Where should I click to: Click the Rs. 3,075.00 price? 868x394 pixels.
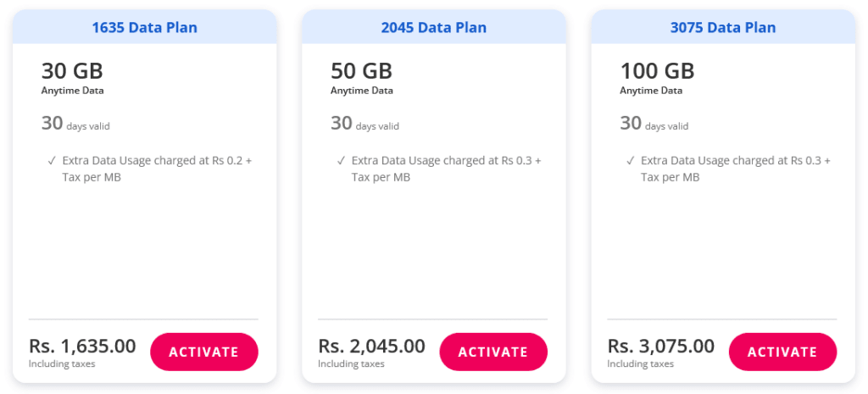661,346
